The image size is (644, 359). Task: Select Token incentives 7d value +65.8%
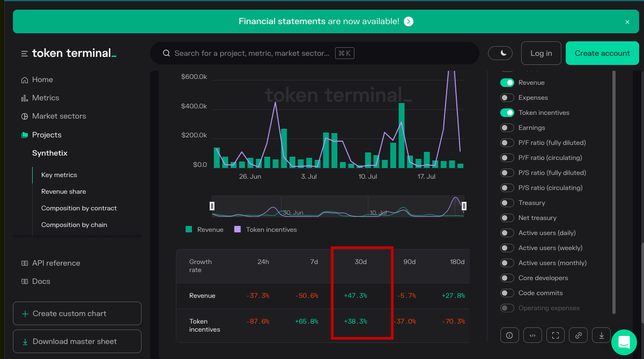(x=307, y=321)
